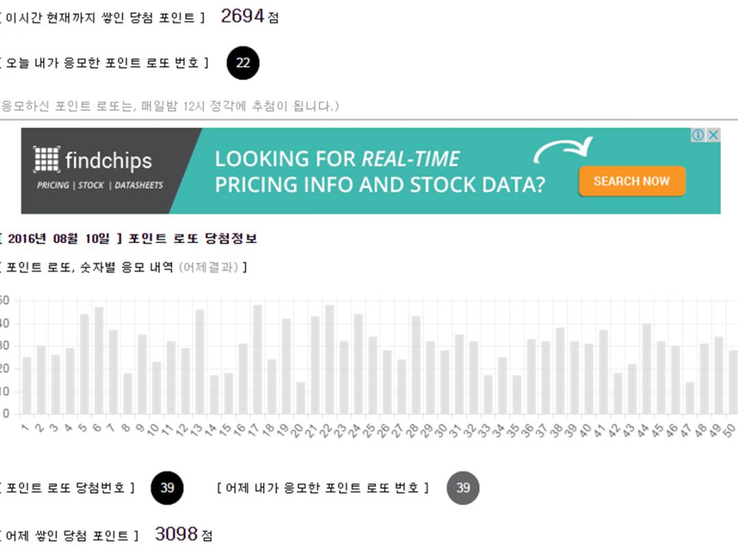Select the short bar for number 20

click(301, 398)
